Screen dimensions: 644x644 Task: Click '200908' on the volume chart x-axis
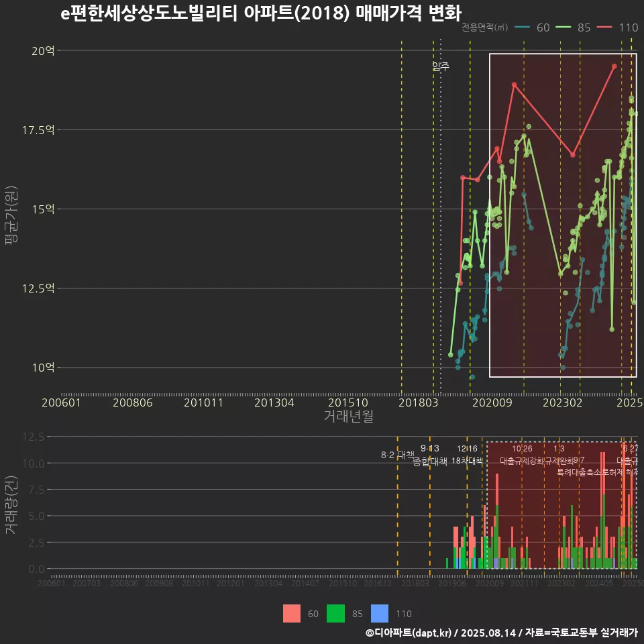click(x=159, y=583)
